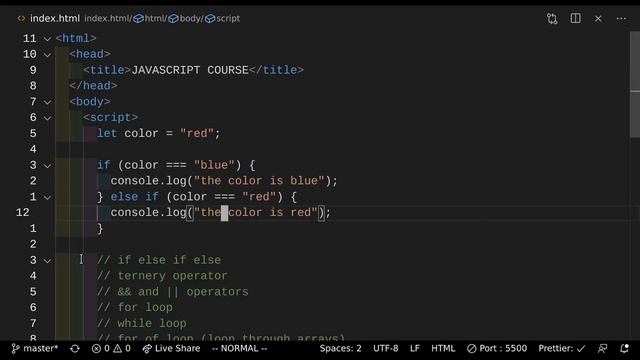Change indentation via Spaces: 2
Image resolution: width=640 pixels, height=360 pixels.
pyautogui.click(x=340, y=349)
